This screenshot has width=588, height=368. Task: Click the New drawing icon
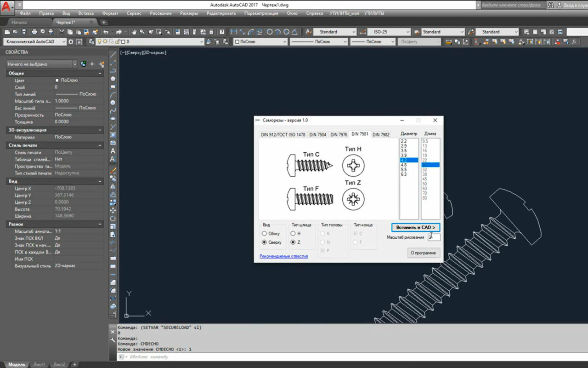point(6,32)
